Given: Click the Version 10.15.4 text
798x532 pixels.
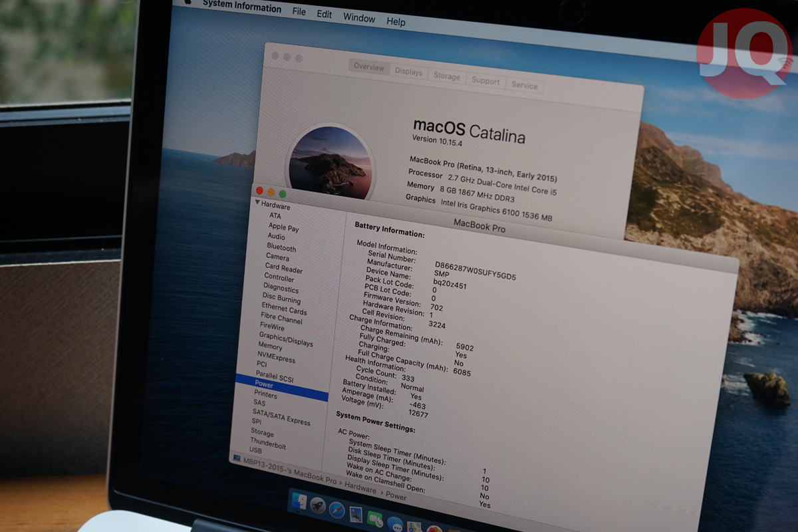Looking at the screenshot, I should [x=438, y=141].
